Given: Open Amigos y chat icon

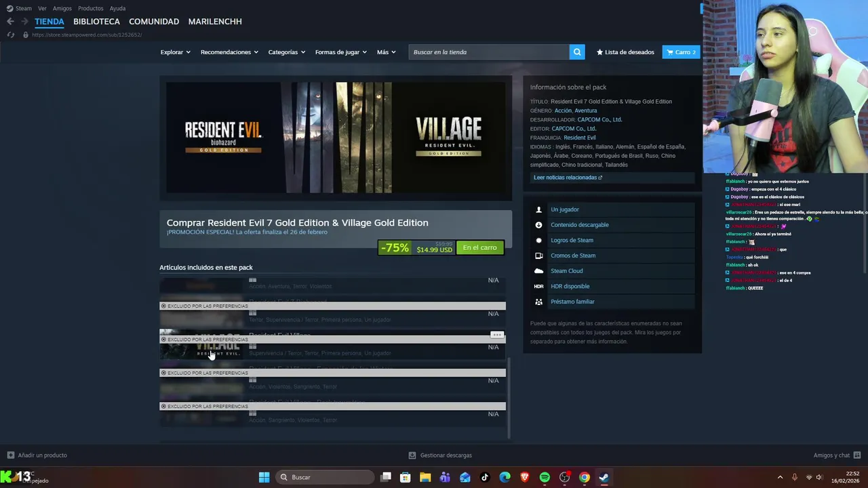Looking at the screenshot, I should (x=857, y=455).
